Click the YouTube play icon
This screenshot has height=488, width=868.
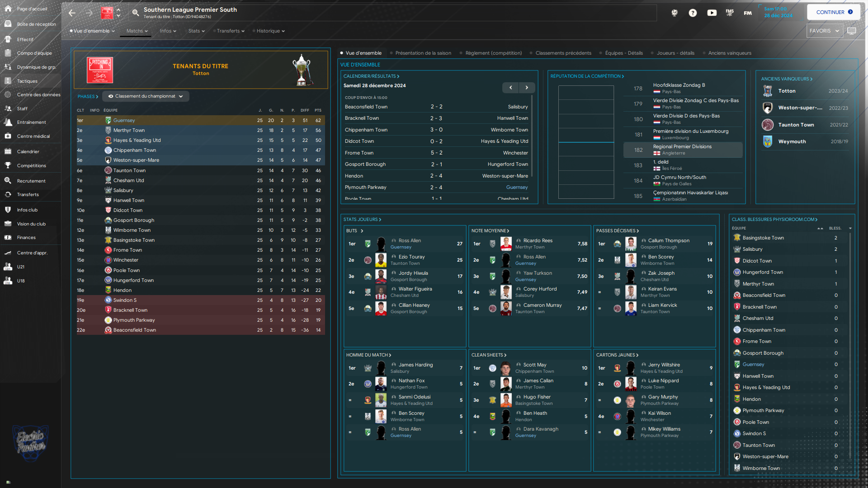(712, 13)
